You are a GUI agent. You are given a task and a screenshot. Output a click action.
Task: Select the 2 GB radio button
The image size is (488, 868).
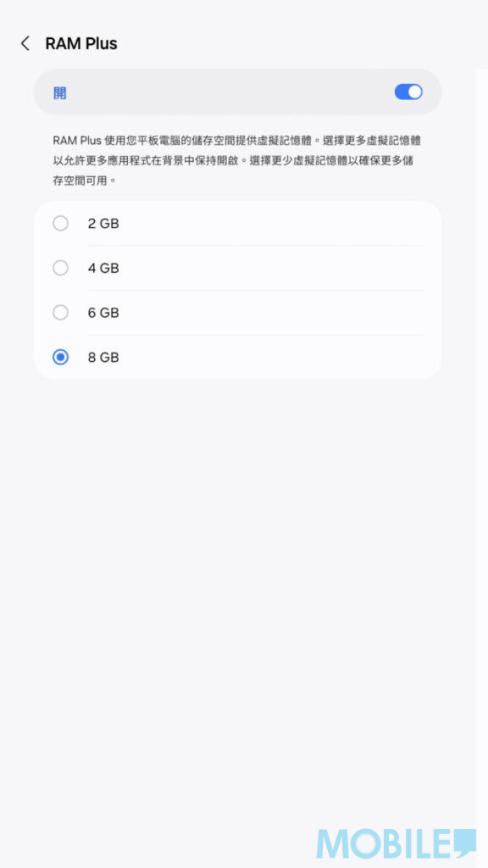coord(60,224)
